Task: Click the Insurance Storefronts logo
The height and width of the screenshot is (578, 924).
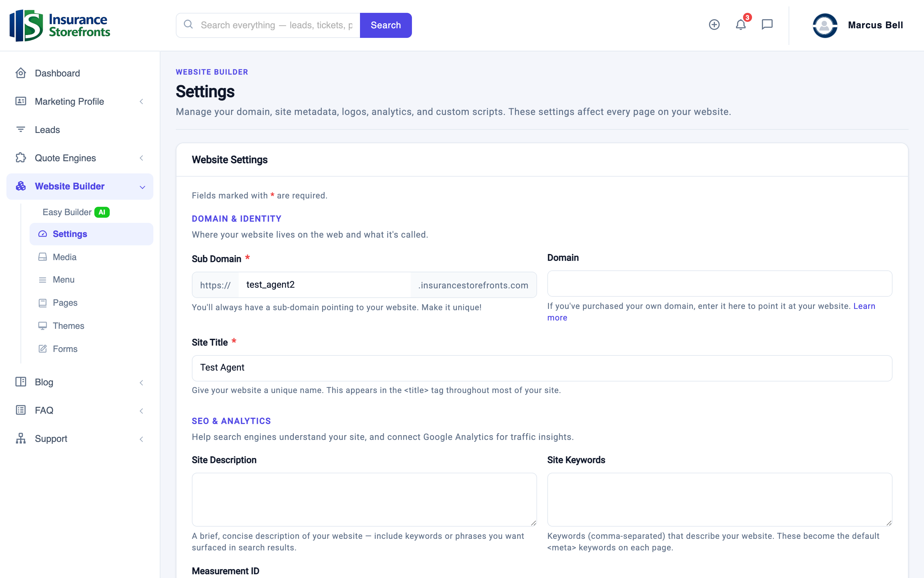Action: point(60,25)
